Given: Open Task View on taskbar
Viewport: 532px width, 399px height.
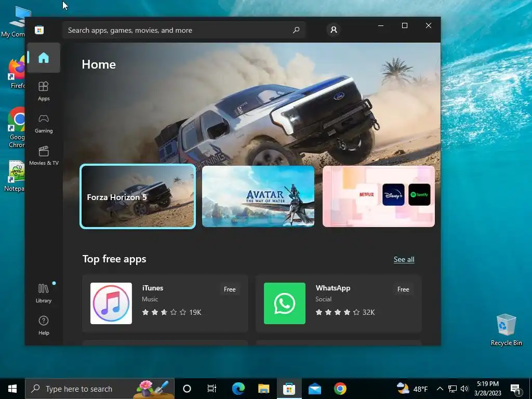Looking at the screenshot, I should click(212, 389).
